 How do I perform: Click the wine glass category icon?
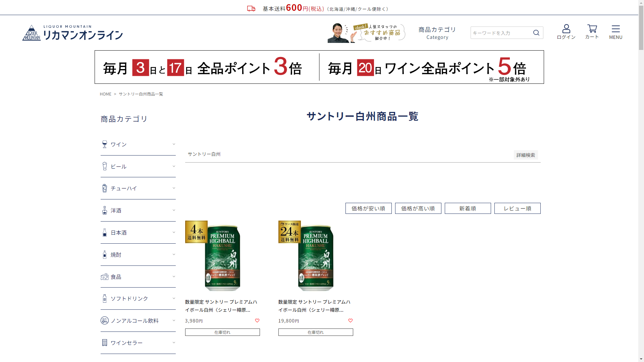click(x=105, y=144)
